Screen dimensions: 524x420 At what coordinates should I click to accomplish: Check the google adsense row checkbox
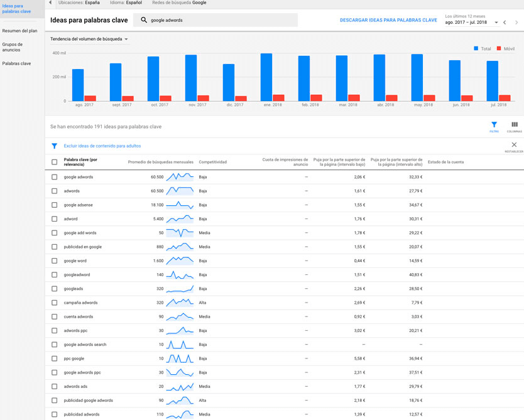[x=55, y=205]
